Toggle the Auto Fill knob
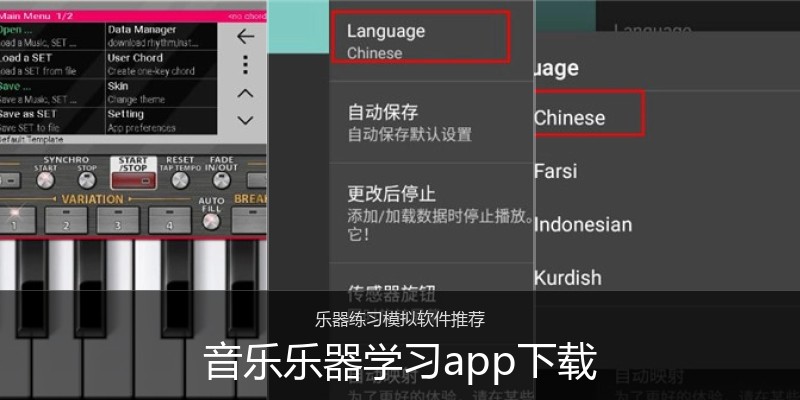The width and height of the screenshot is (800, 400). (x=211, y=221)
